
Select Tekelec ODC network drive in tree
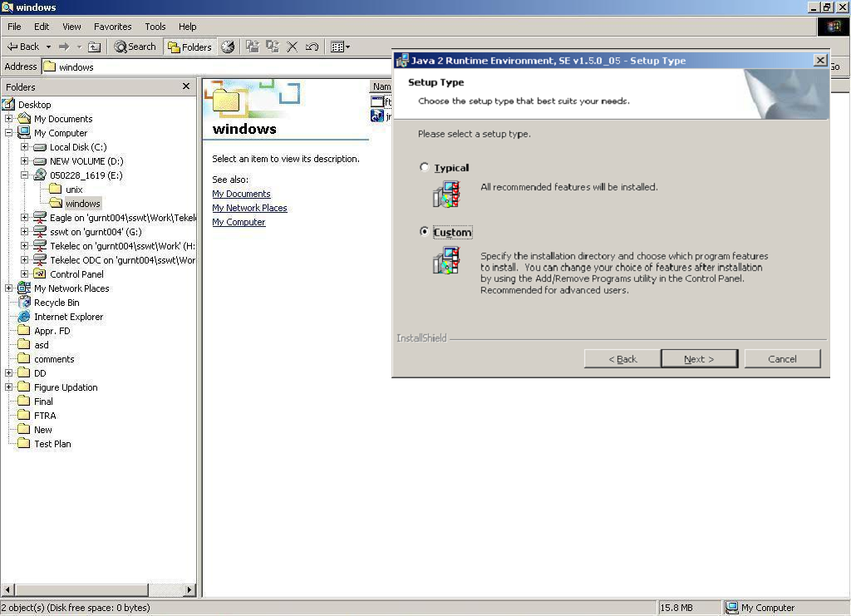click(114, 260)
